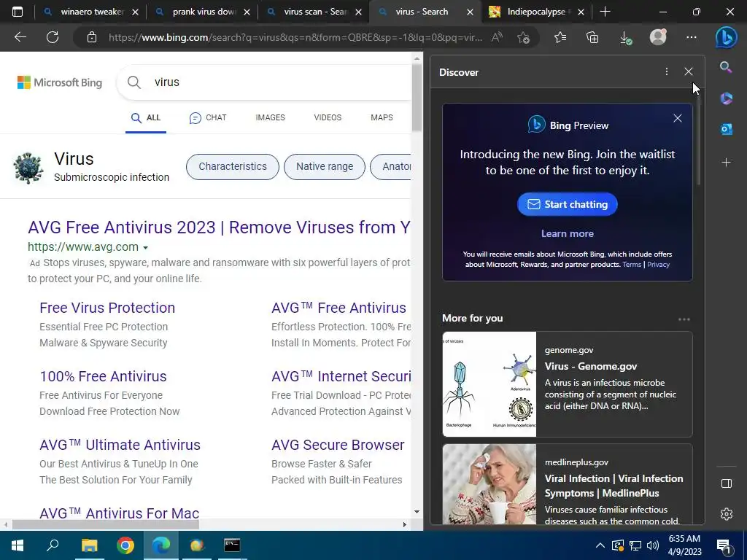The width and height of the screenshot is (747, 560).
Task: Go back with the back arrow
Action: (20, 37)
